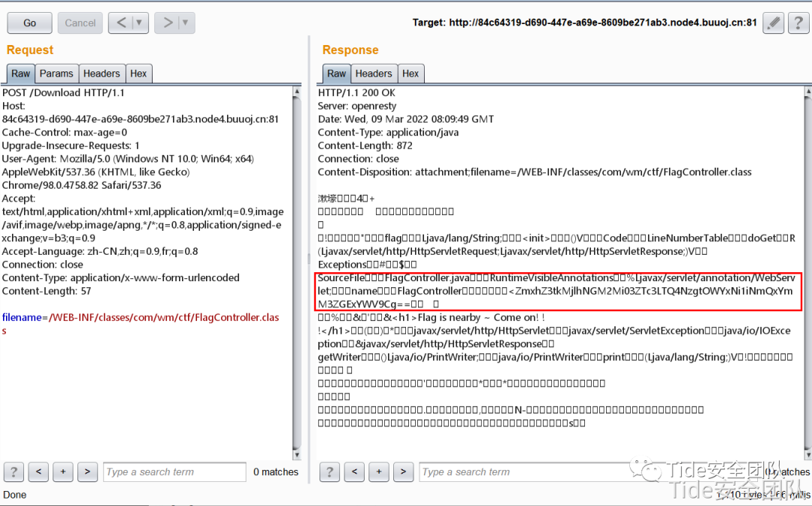The image size is (812, 506).
Task: Go to previous match in Response search
Action: (354, 472)
